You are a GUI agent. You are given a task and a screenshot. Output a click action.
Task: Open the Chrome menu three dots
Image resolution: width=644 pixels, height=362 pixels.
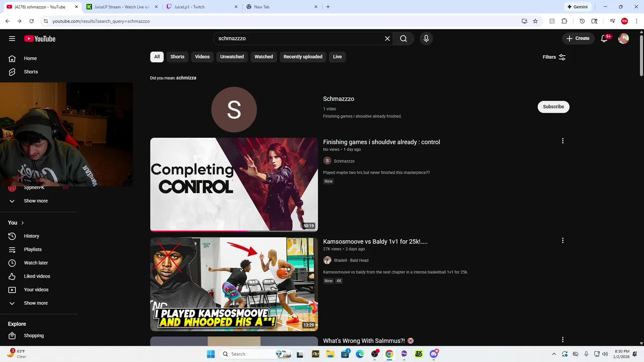pyautogui.click(x=636, y=21)
